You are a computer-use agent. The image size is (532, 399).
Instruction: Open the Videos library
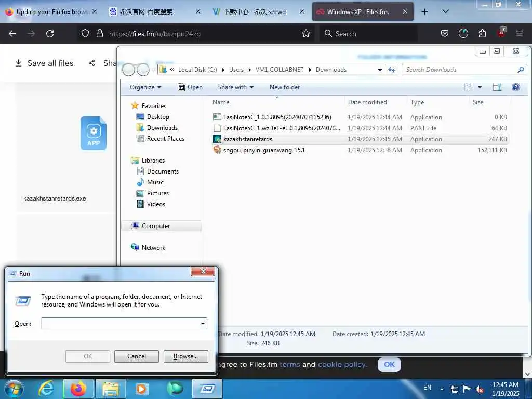[156, 204]
